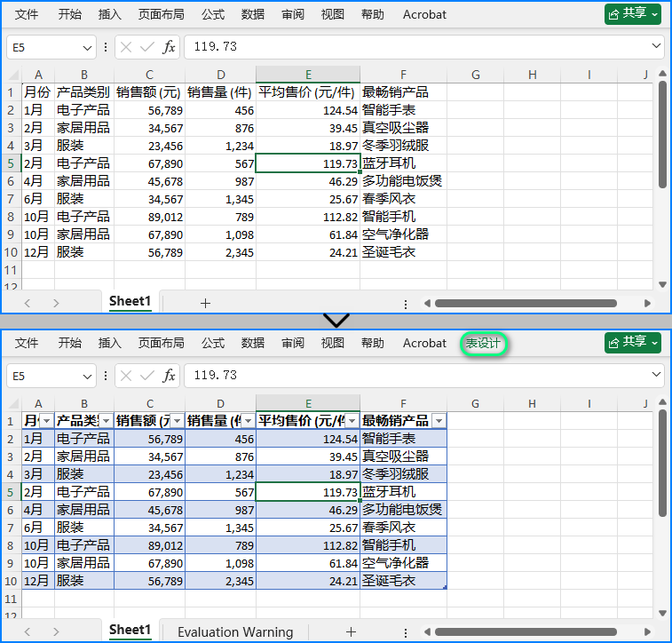Click sheet tab options dots in bottom window
Viewport: 672px width, 643px height.
(405, 632)
